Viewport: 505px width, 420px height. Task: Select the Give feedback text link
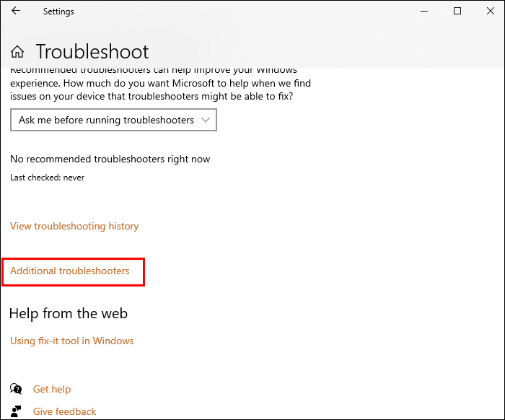point(64,411)
